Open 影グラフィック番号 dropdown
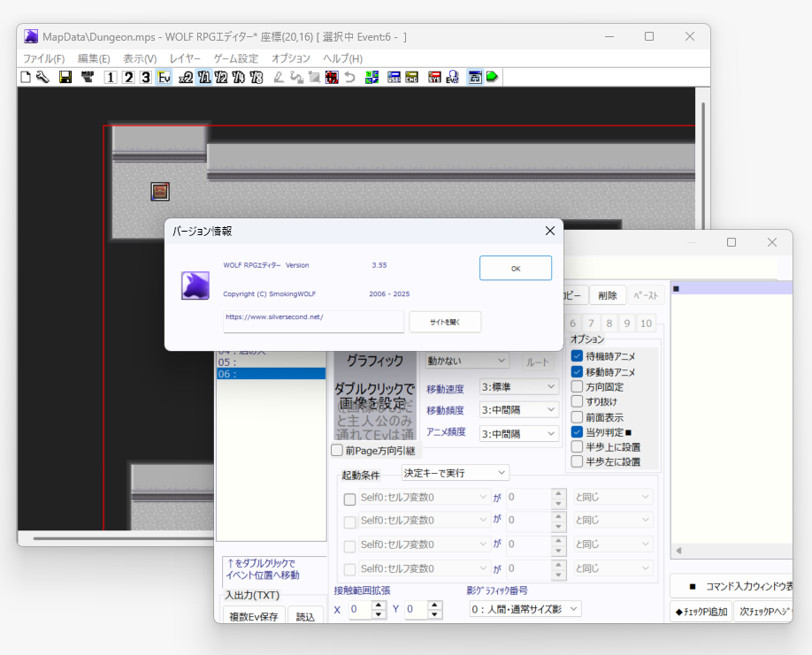Viewport: 812px width, 655px height. 525,609
